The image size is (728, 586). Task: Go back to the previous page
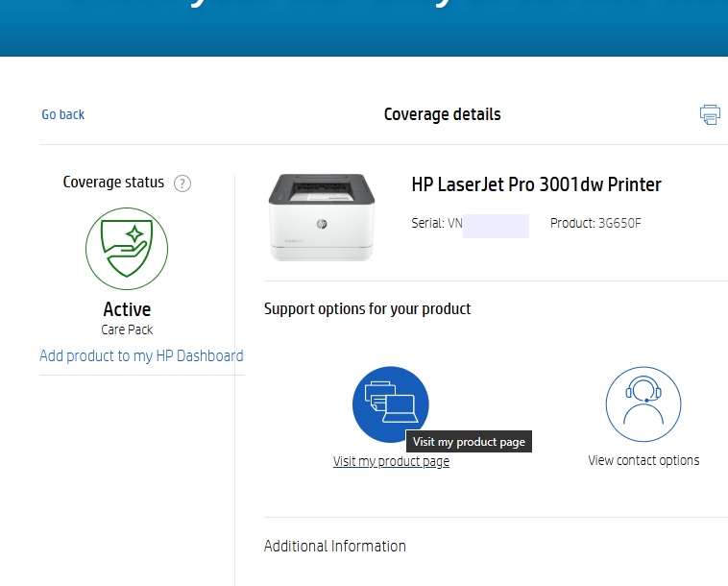63,114
